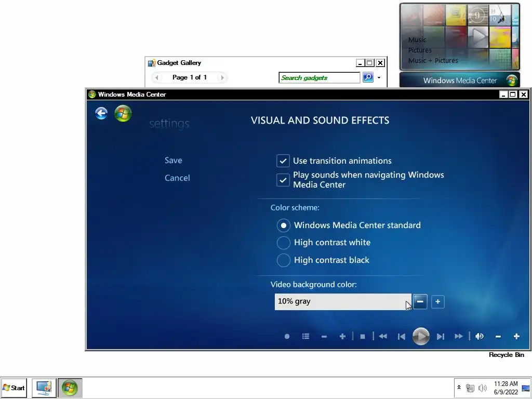The image size is (532, 399).
Task: Open the guide list icon in transport bar
Action: pos(305,336)
